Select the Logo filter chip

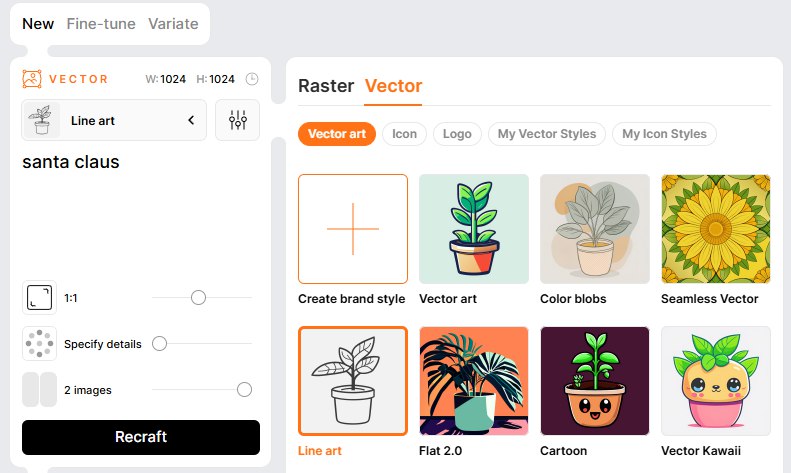(x=457, y=134)
